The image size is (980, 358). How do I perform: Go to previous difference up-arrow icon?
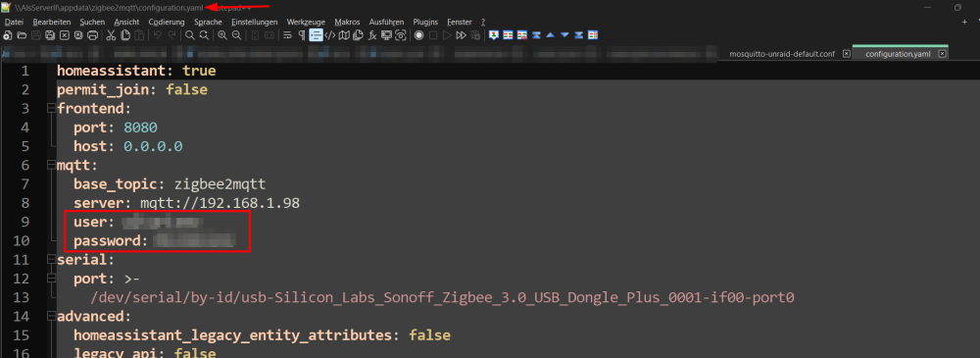tap(550, 35)
